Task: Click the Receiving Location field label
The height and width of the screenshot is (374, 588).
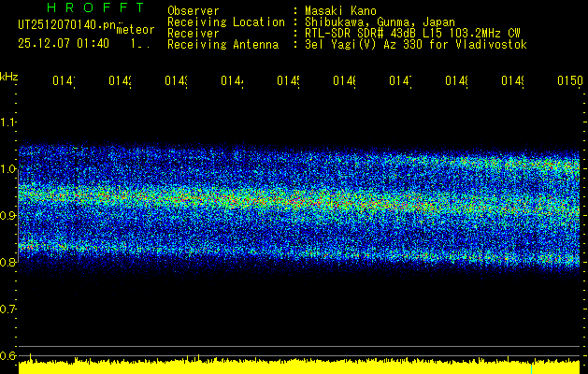Action: pos(225,22)
